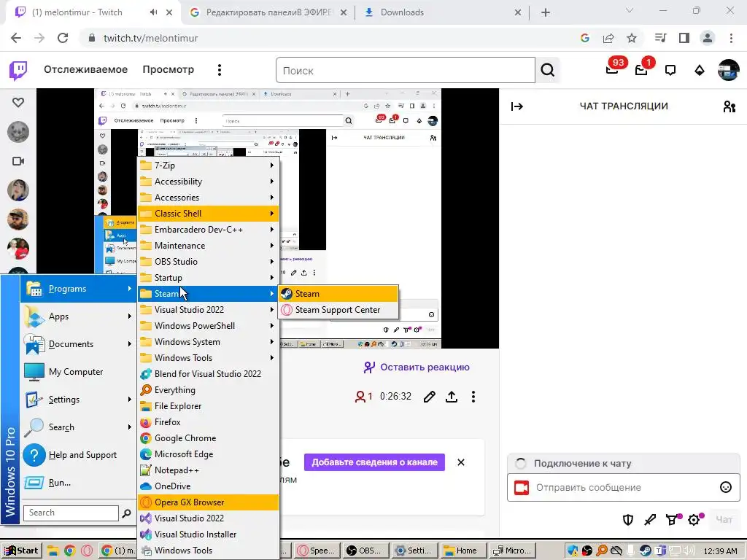Open Opera GX Browser entry
747x560 pixels.
[x=208, y=502]
